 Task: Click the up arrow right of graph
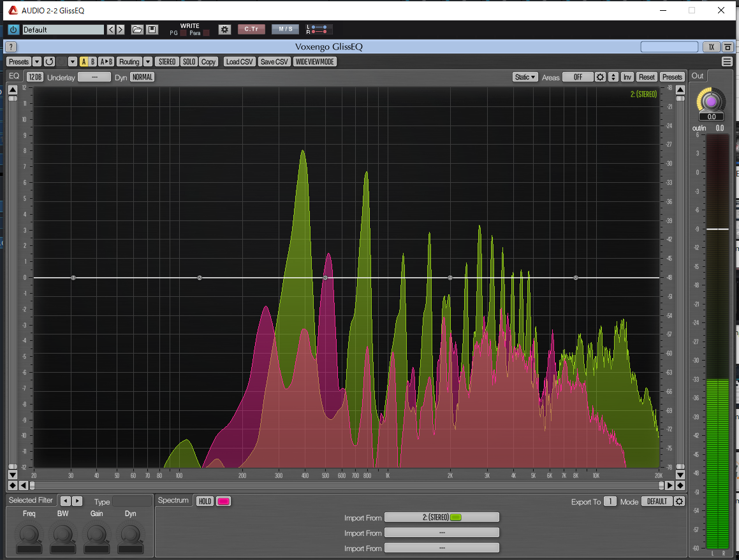(680, 90)
